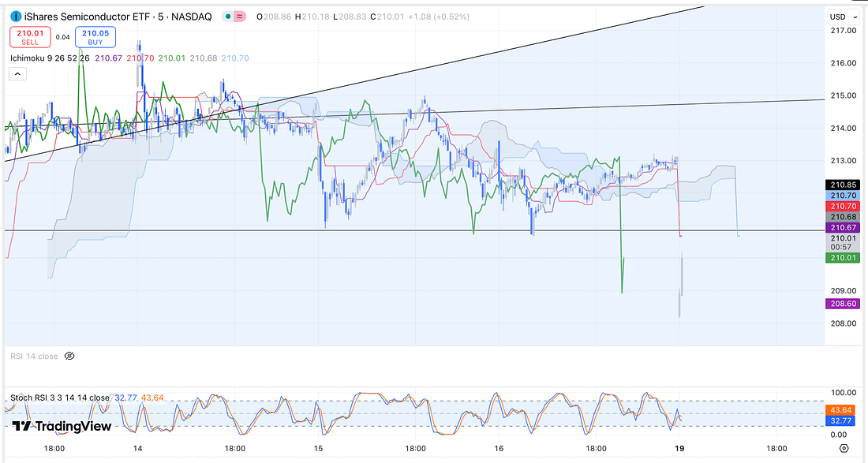The image size is (868, 463).
Task: Click date 15 on time axis
Action: pyautogui.click(x=318, y=448)
